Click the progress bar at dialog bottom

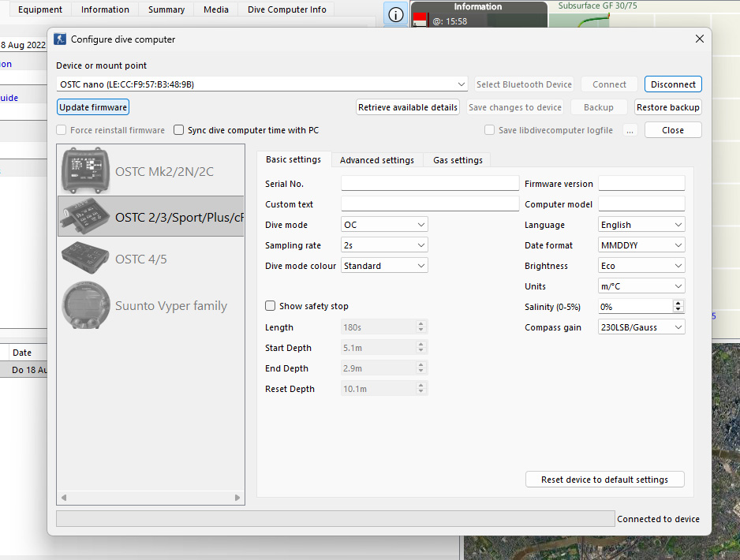click(335, 518)
